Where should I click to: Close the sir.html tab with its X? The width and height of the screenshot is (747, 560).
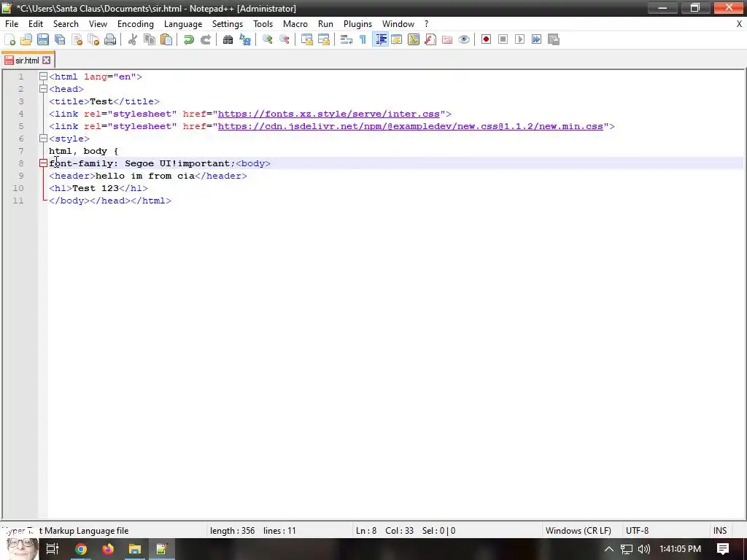pyautogui.click(x=46, y=61)
